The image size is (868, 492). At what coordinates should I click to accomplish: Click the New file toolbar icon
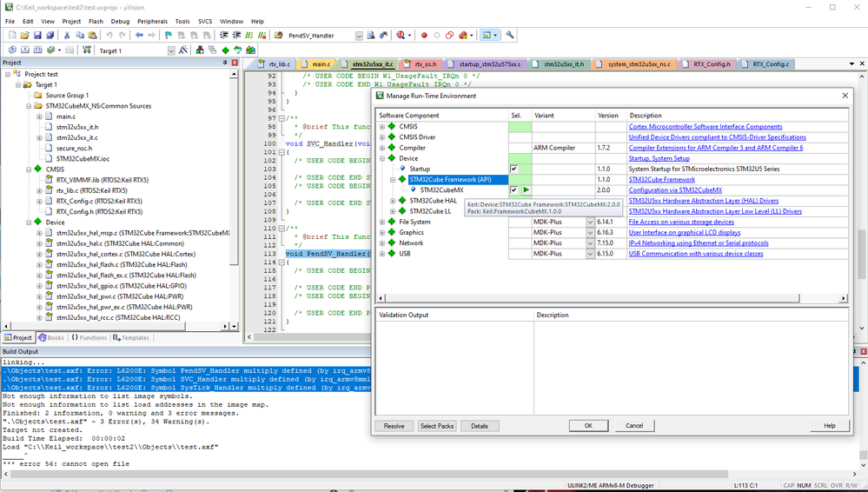click(12, 36)
